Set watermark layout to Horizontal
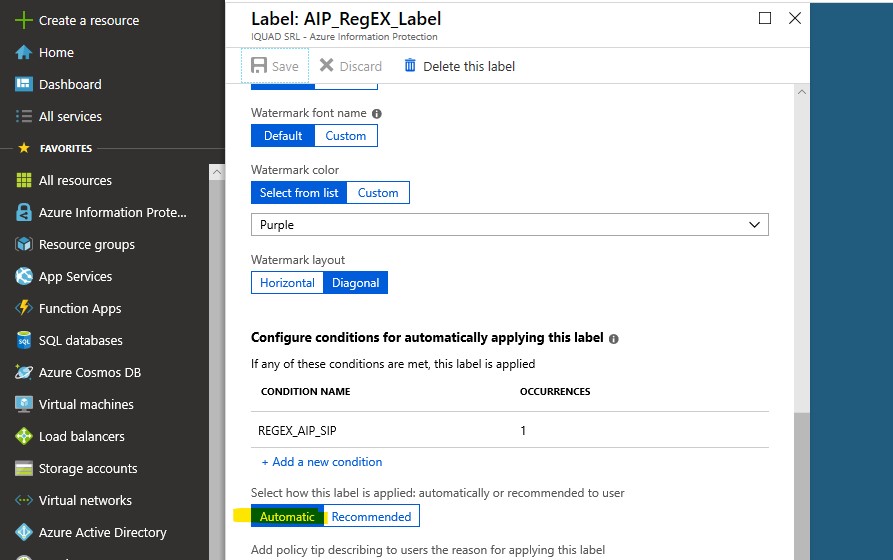Screen dimensions: 893x560 pyautogui.click(x=287, y=283)
